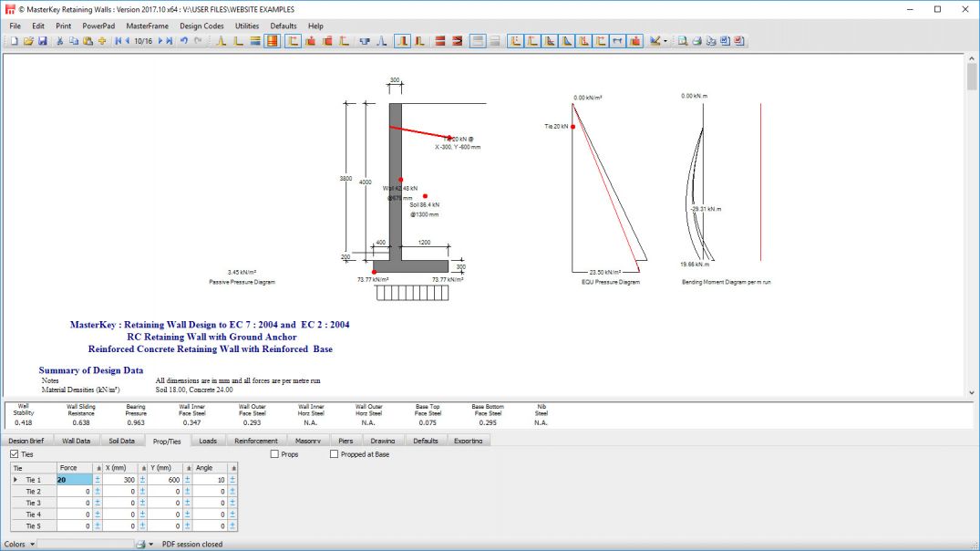Image resolution: width=980 pixels, height=551 pixels.
Task: Click the vertical scrollbar down arrow of the report
Action: point(972,393)
